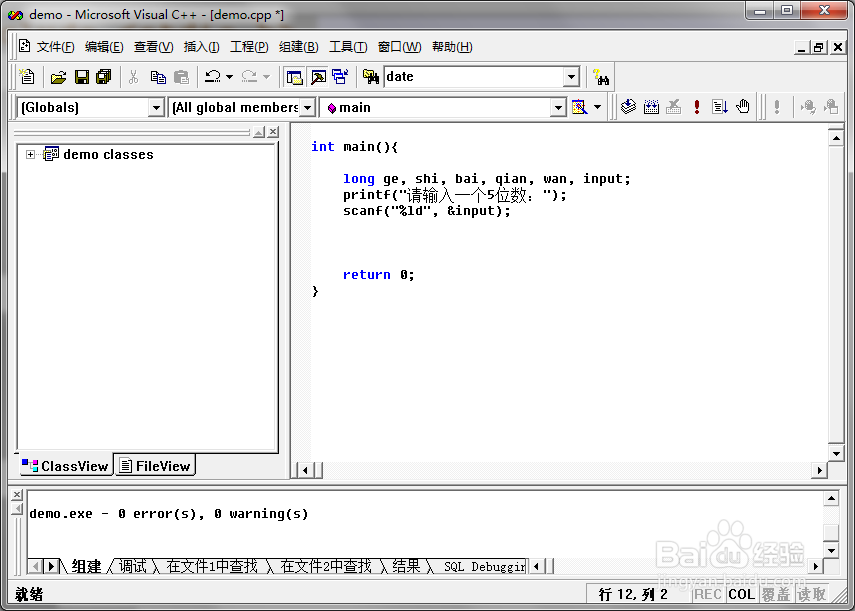Switch to the FileView tab
The height and width of the screenshot is (611, 855).
tap(155, 466)
